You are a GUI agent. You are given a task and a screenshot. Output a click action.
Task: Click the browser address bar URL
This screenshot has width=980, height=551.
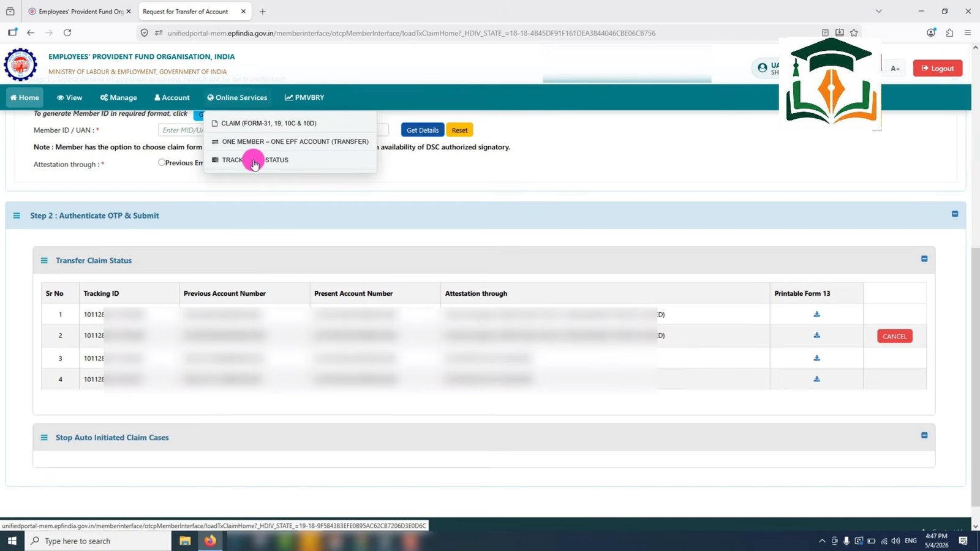412,33
